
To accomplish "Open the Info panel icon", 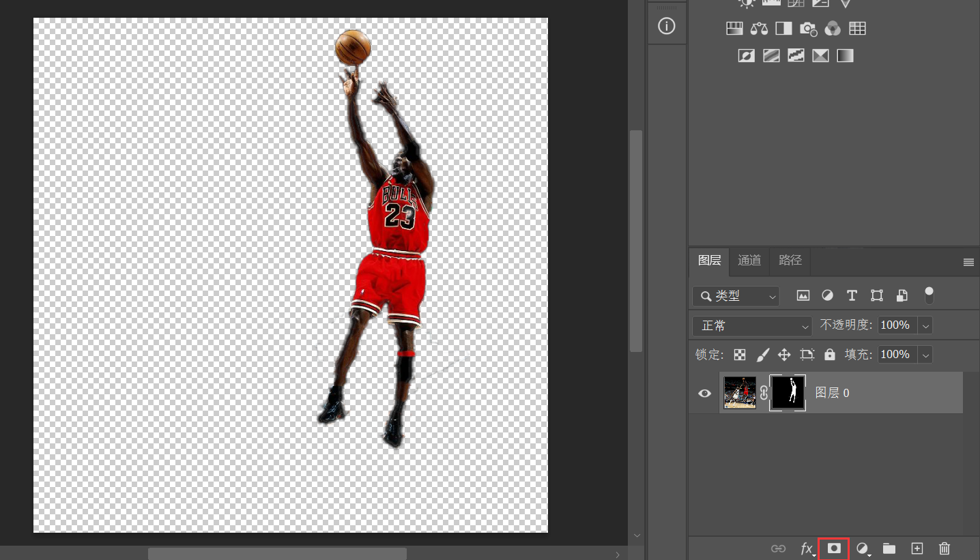I will point(666,27).
